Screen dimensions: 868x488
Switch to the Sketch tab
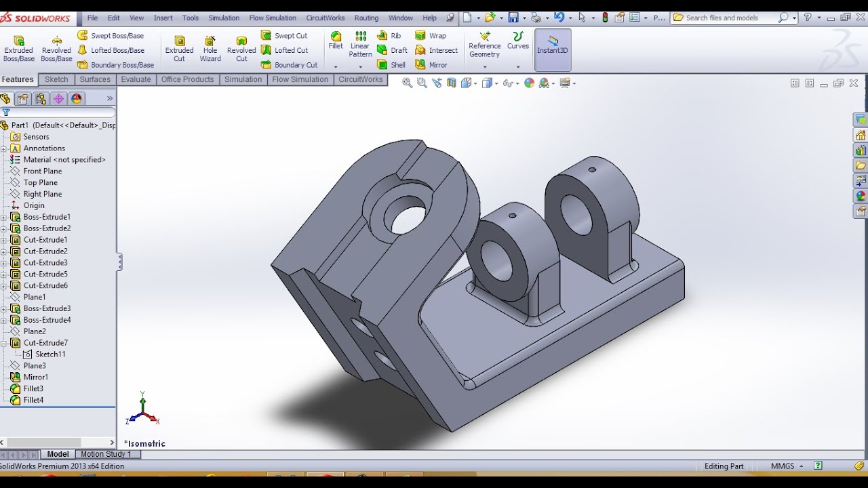pos(56,79)
